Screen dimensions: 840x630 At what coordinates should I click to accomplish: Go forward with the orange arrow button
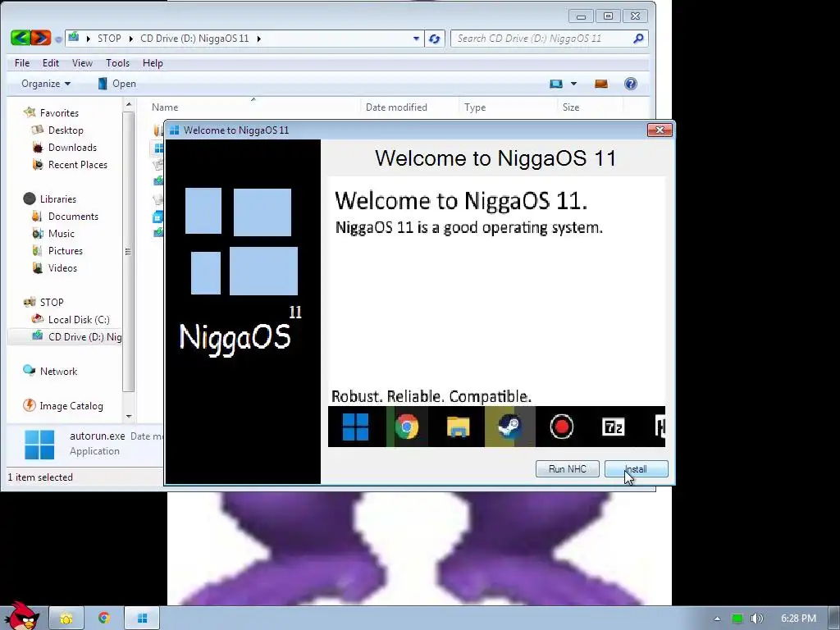[x=41, y=38]
